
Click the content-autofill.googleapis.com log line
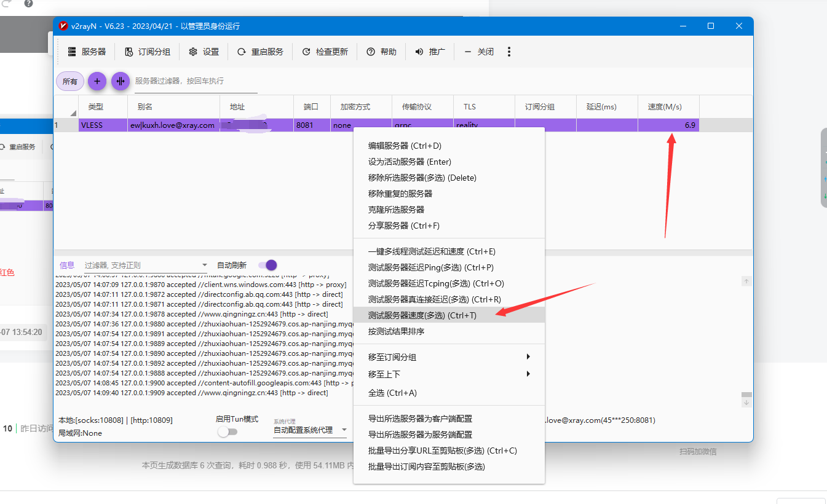point(204,383)
